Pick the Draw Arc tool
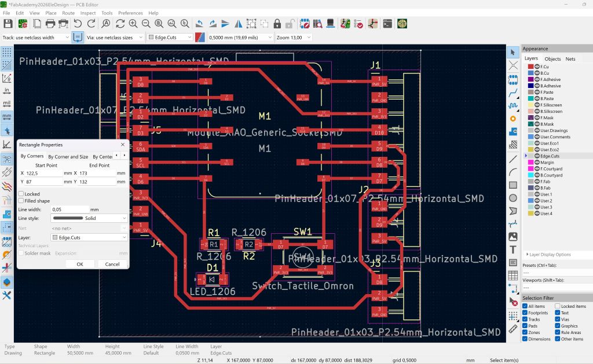The image size is (593, 364). [513, 172]
